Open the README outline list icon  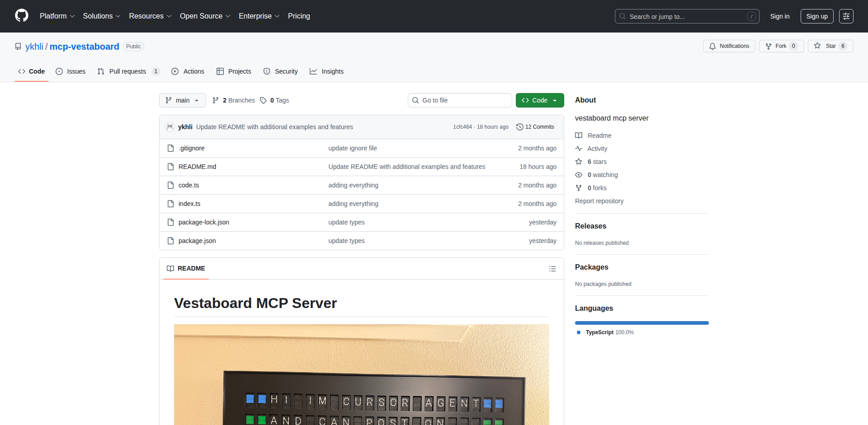pyautogui.click(x=552, y=269)
